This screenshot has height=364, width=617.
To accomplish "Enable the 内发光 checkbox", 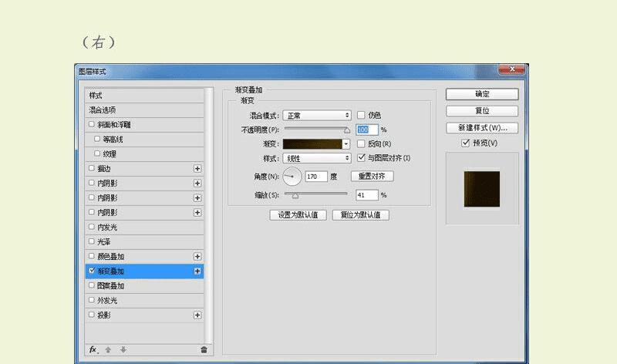I will [x=92, y=227].
